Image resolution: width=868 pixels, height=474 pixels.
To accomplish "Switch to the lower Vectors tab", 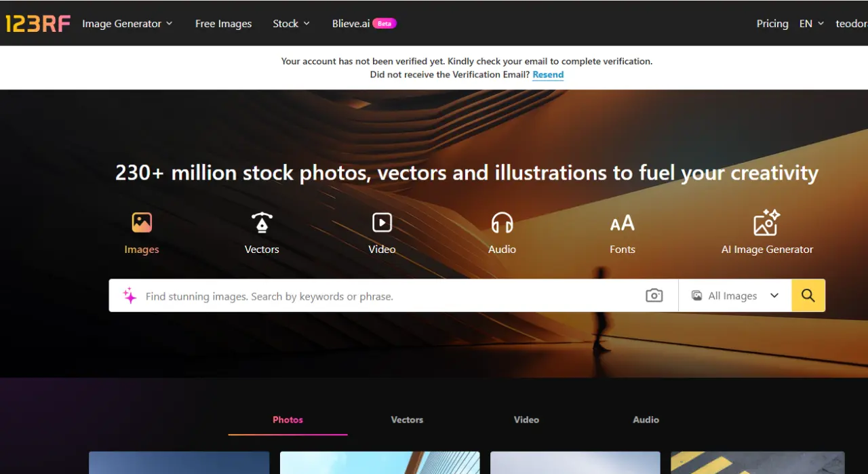I will (407, 420).
